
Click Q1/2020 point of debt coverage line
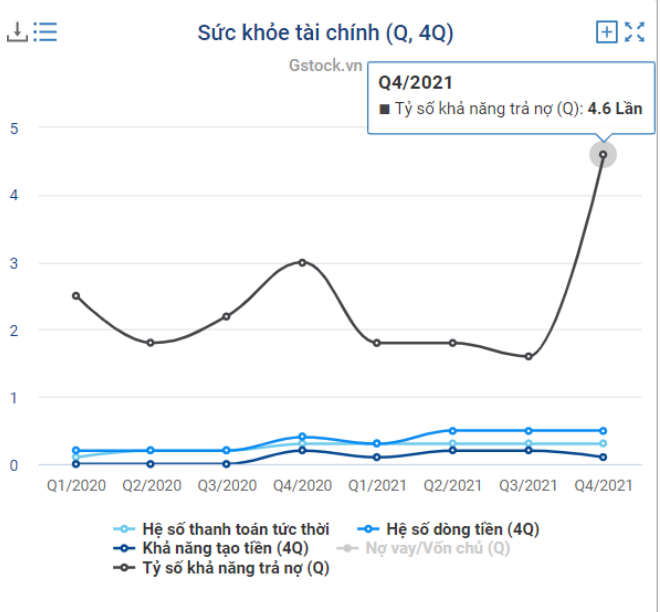pos(76,296)
